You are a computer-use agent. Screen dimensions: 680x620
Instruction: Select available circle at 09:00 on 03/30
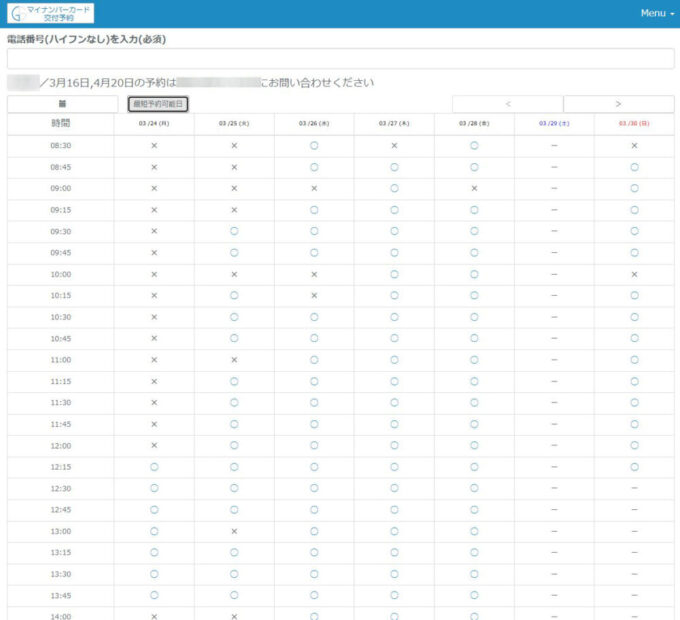pyautogui.click(x=634, y=188)
